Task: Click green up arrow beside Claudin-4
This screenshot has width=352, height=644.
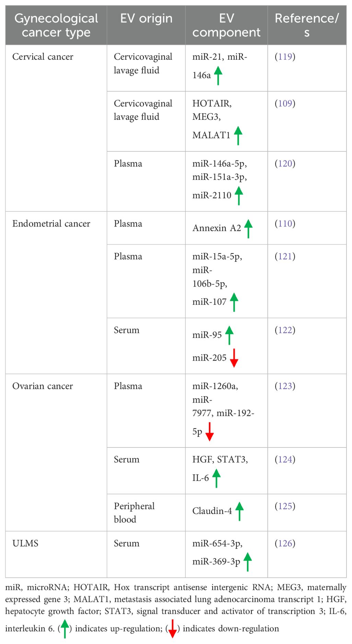Action: point(239,511)
